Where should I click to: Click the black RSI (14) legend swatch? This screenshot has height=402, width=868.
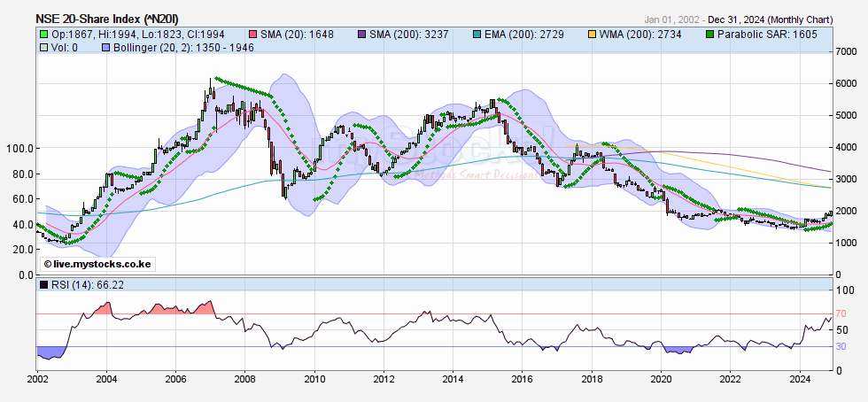[43, 284]
